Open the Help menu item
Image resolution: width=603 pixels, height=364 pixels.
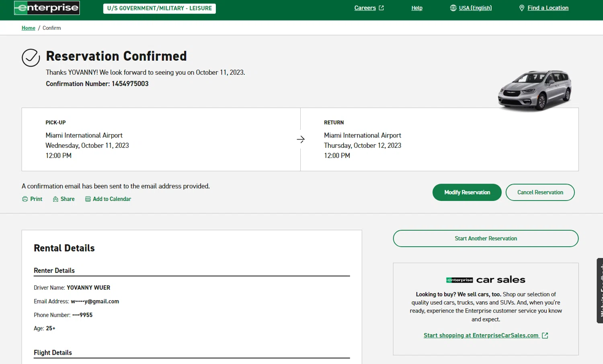pyautogui.click(x=417, y=8)
